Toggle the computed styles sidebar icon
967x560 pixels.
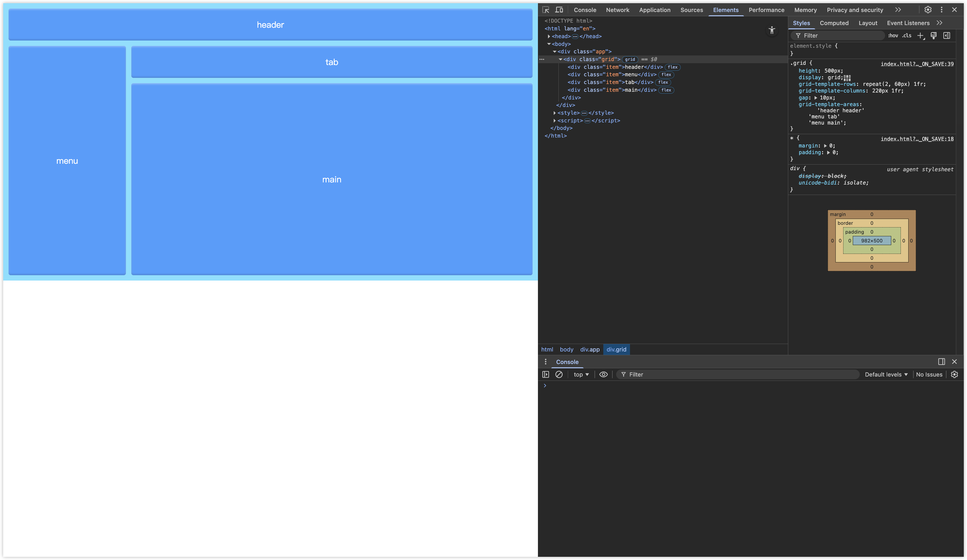pyautogui.click(x=947, y=36)
